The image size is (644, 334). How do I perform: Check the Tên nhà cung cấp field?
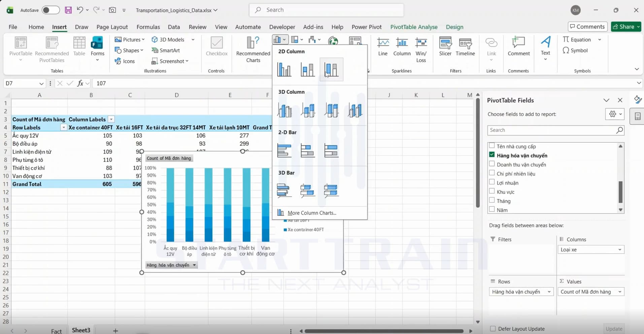coord(492,146)
